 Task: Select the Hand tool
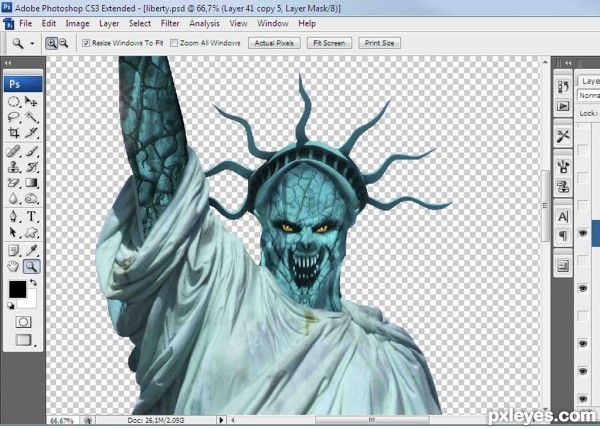click(x=13, y=266)
